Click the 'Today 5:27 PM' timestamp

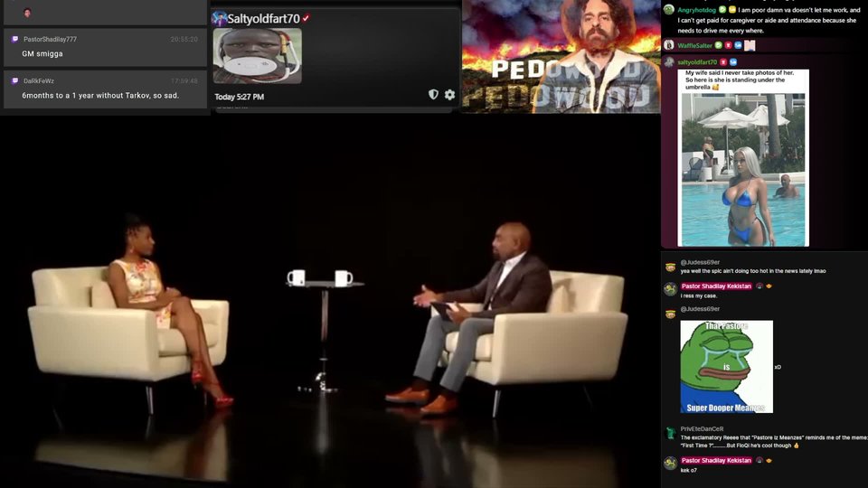tap(239, 97)
